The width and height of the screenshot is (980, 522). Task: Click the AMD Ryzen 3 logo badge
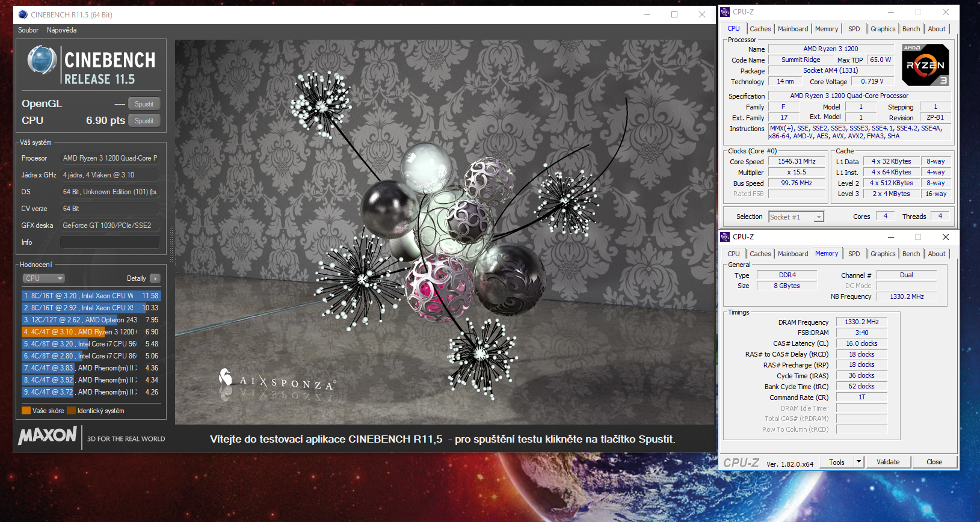925,65
